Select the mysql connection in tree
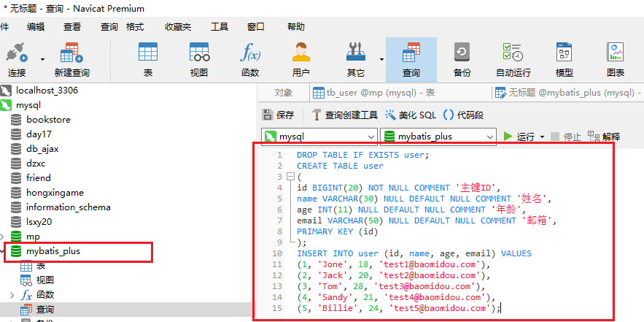The height and width of the screenshot is (322, 644). click(28, 105)
